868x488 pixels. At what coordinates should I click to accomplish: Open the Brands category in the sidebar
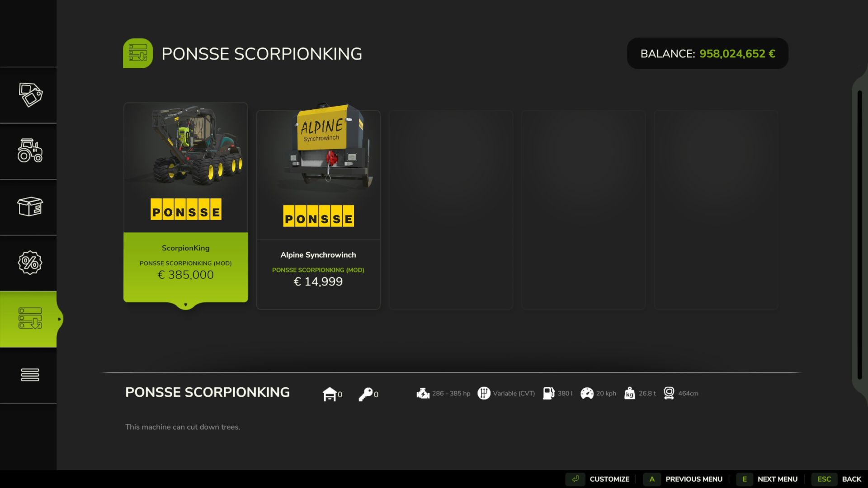29,95
